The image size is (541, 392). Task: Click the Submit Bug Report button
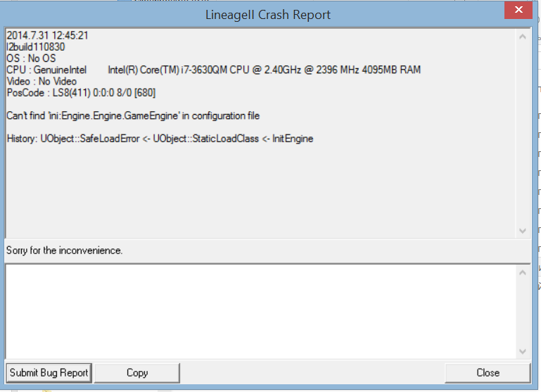pos(49,373)
